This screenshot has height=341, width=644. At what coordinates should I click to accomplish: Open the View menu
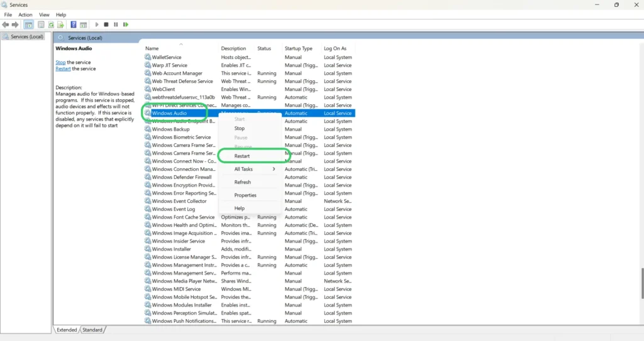45,15
